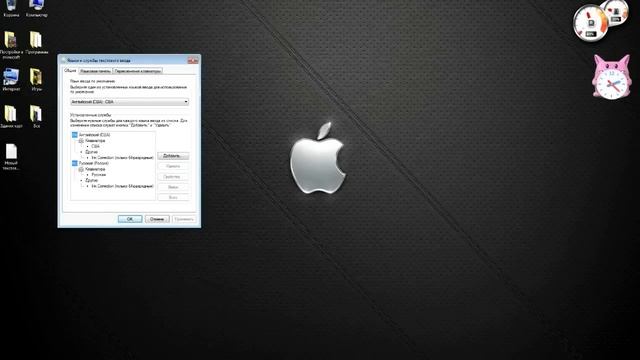
Task: Close the text input languages dialog
Action: coord(193,60)
